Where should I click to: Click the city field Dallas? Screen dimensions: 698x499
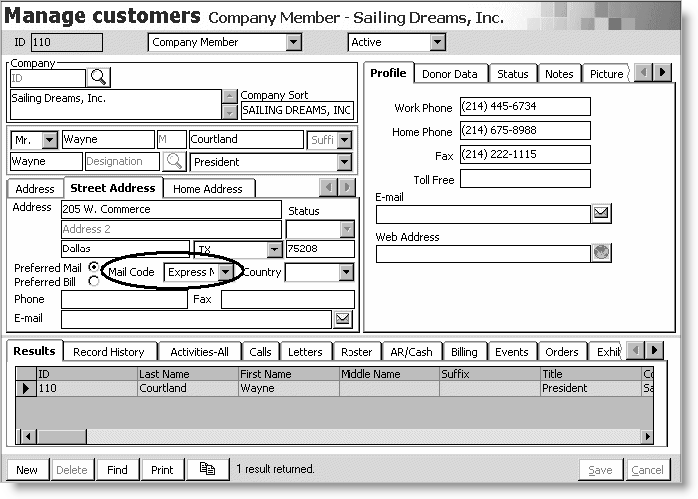tap(126, 249)
